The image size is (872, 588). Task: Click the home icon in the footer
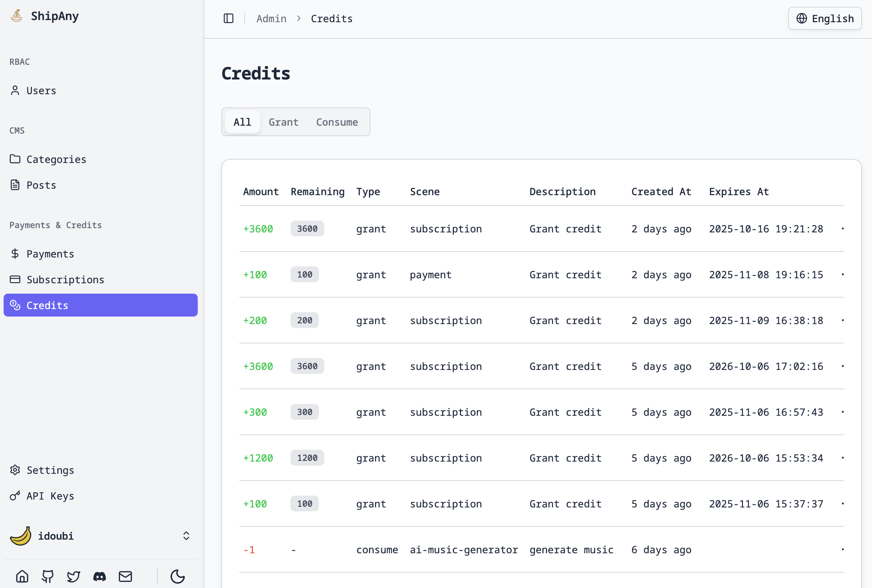[22, 577]
